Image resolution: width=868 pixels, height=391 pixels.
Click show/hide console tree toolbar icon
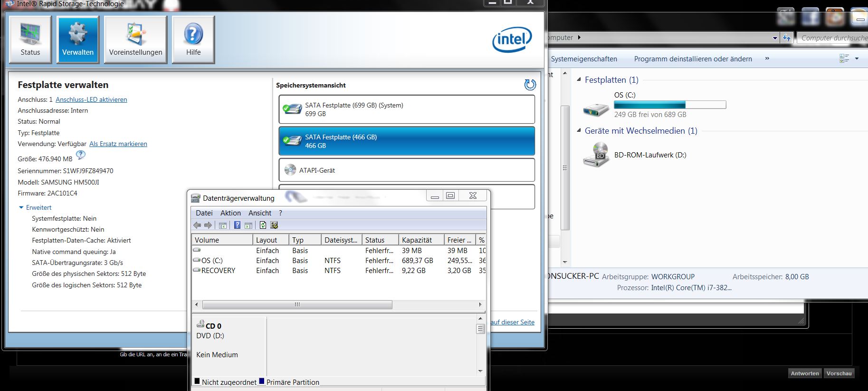point(222,225)
